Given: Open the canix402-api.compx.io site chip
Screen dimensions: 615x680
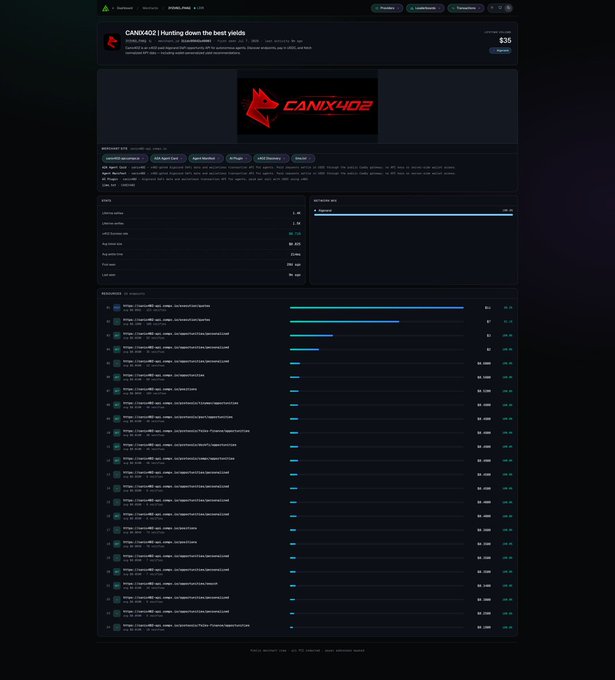Looking at the screenshot, I should pos(125,159).
